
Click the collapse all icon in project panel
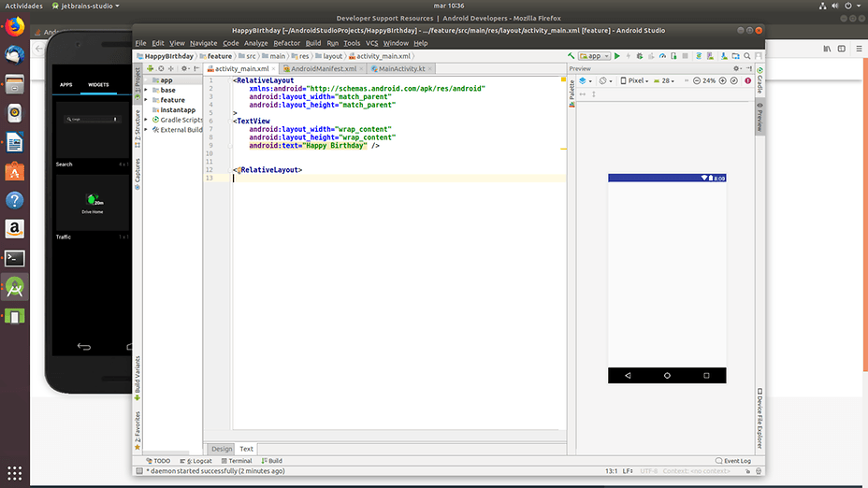click(x=171, y=68)
